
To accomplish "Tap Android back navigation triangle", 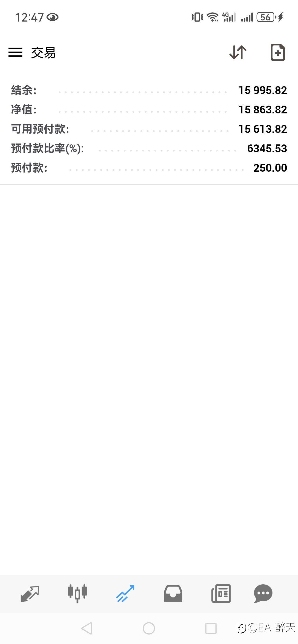I will point(87,628).
